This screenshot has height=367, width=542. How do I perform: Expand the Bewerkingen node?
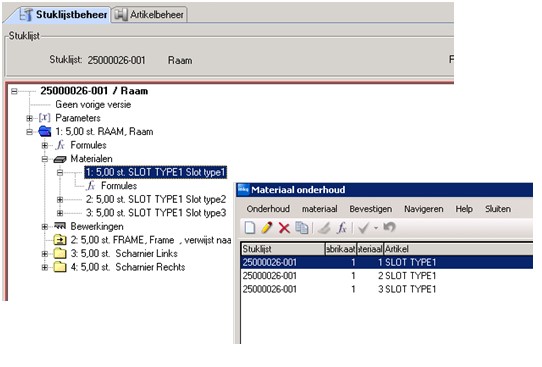coord(45,227)
